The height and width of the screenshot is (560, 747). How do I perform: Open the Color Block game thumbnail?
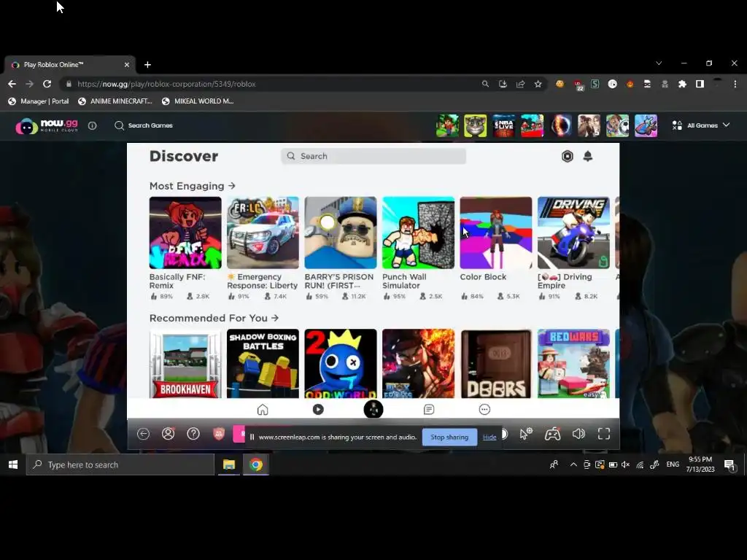point(496,233)
